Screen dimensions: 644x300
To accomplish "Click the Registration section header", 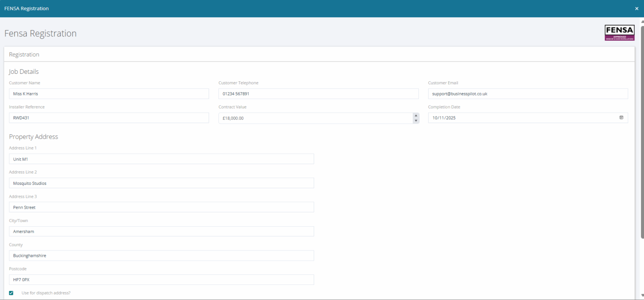I will [x=24, y=54].
